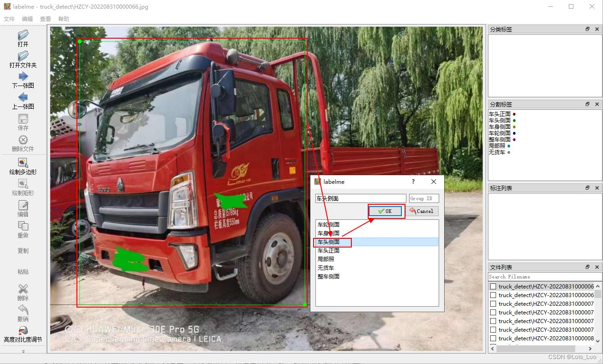Click the Copy (复制) tool
This screenshot has width=603, height=364.
23,251
